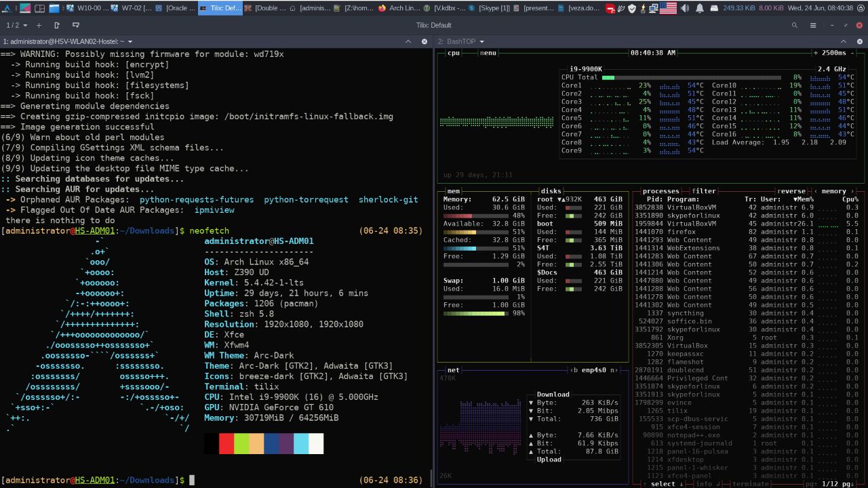Select the Tilix: Def taskbar button
Screen dimensions: 868x488
coord(220,8)
